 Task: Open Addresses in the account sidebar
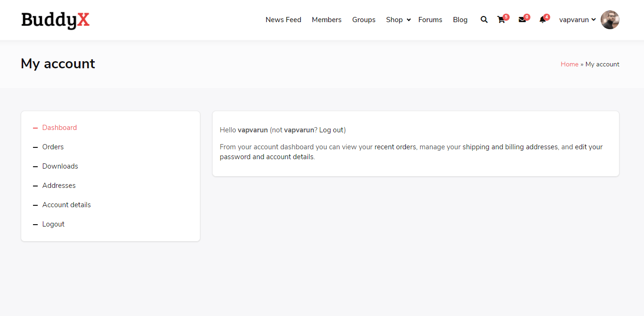(x=59, y=186)
